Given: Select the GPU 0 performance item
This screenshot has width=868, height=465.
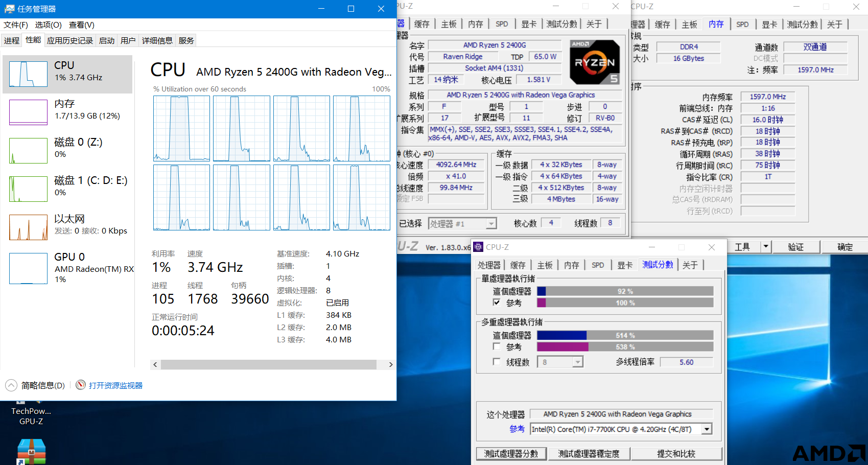Looking at the screenshot, I should pos(67,268).
